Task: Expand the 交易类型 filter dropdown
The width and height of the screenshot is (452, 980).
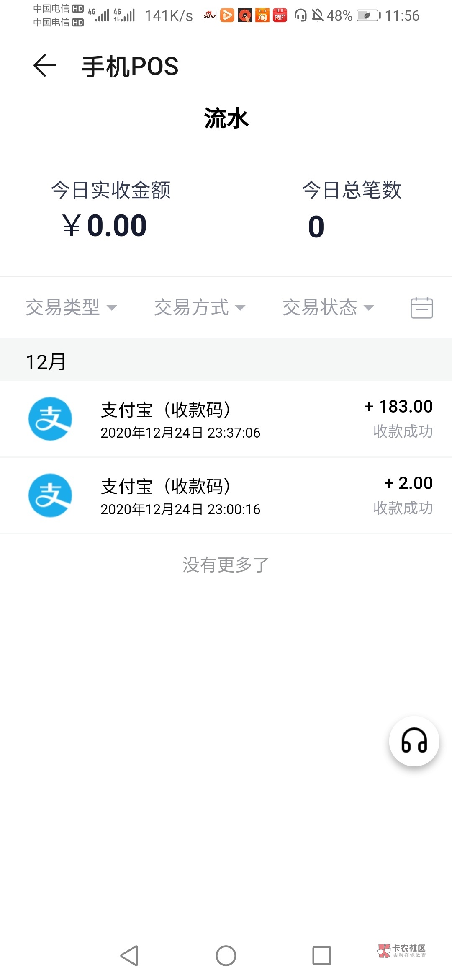Action: (x=71, y=308)
